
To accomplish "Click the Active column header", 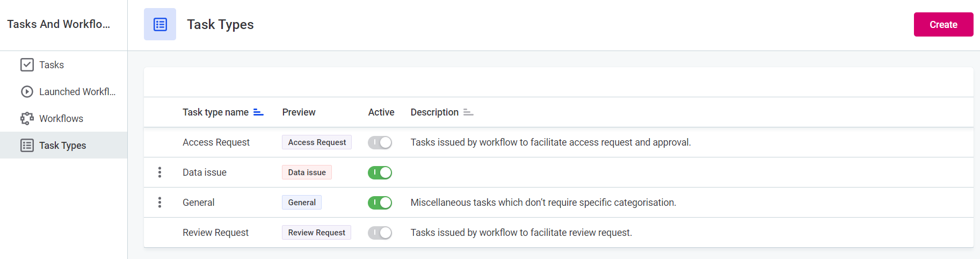I will [x=381, y=112].
